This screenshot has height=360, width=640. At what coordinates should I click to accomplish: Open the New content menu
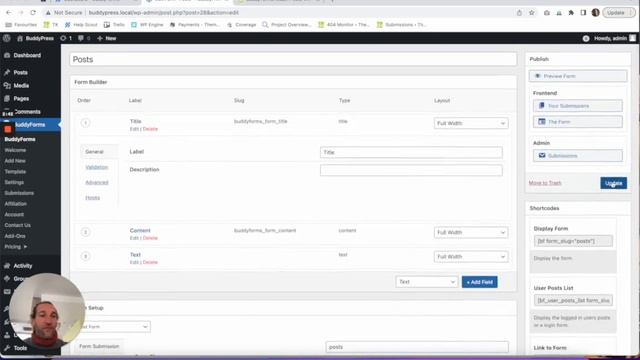click(x=107, y=38)
